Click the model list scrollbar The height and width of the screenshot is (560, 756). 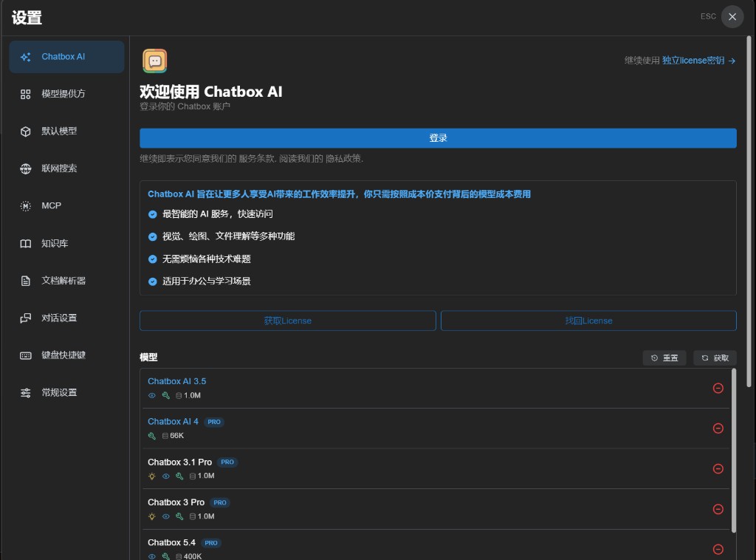(x=734, y=451)
